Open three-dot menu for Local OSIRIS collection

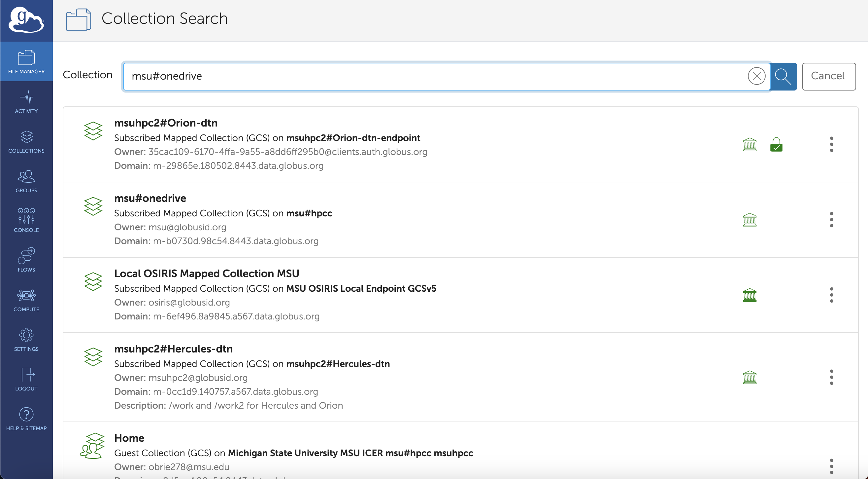click(831, 295)
